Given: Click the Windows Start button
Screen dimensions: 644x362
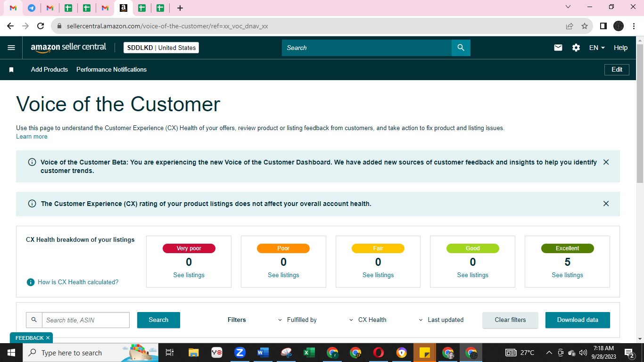Looking at the screenshot, I should pyautogui.click(x=11, y=352).
